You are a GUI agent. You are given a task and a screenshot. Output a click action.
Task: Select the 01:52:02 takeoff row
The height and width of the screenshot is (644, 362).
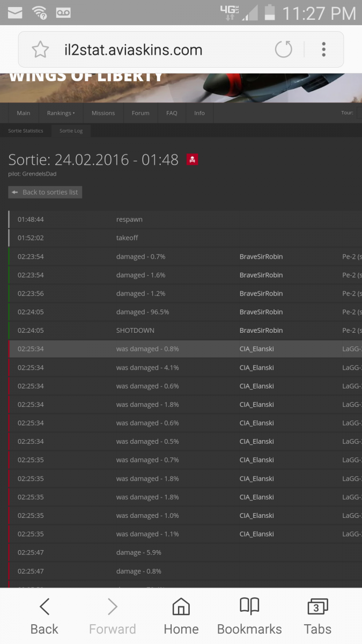185,238
